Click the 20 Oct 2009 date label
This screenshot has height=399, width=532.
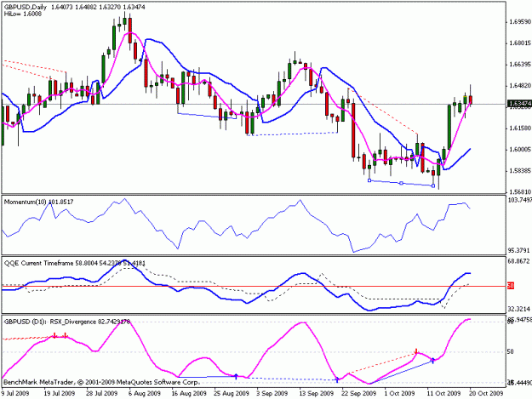(x=486, y=393)
